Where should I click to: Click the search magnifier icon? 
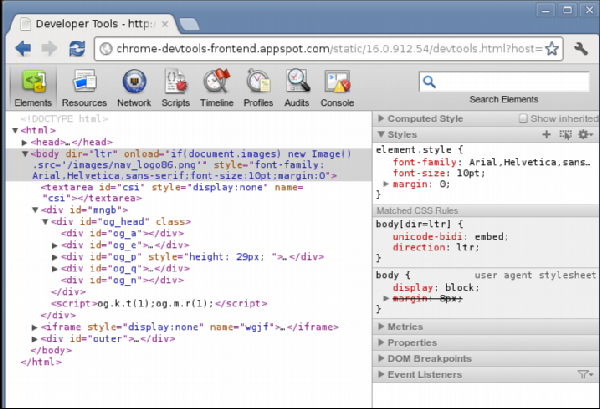(429, 81)
